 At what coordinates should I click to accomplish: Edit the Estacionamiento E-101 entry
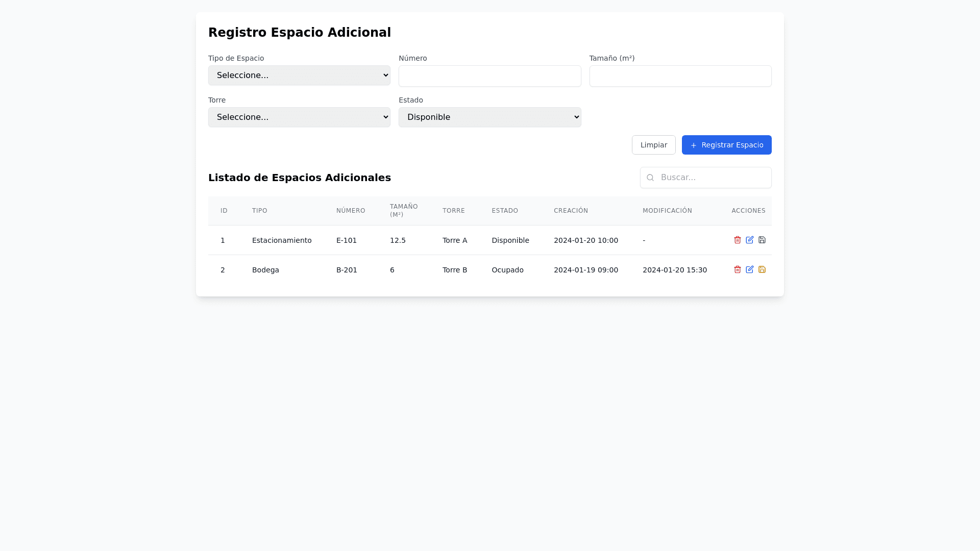tap(749, 240)
